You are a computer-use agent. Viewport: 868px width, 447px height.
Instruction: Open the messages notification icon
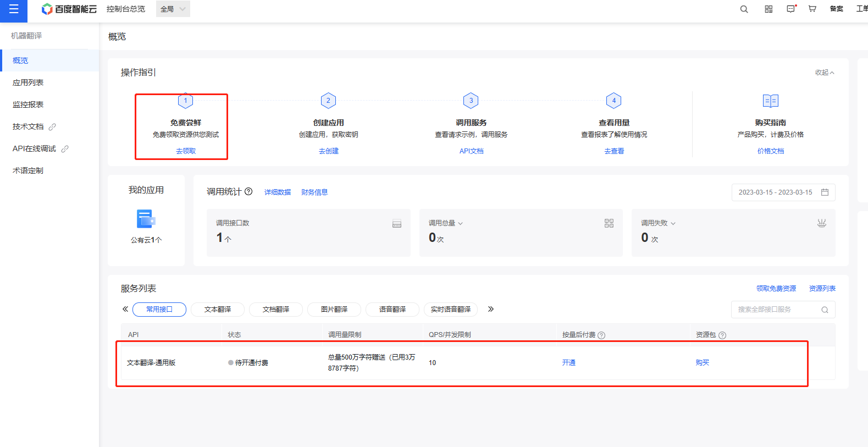click(x=790, y=9)
